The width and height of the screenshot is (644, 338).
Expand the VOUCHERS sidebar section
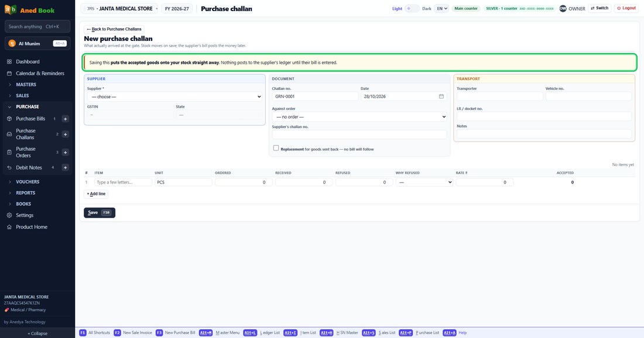pyautogui.click(x=28, y=182)
